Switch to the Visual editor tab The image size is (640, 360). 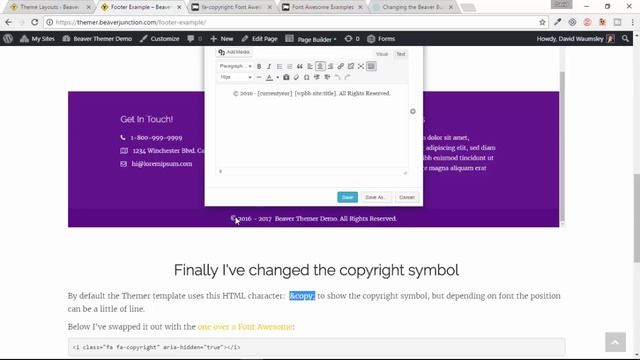tap(382, 54)
